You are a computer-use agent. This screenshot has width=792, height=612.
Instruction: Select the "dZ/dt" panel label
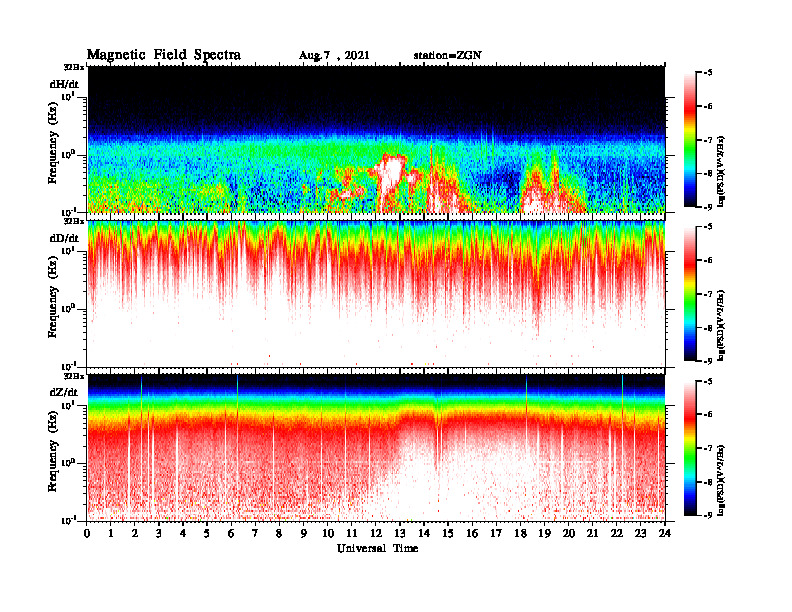point(64,392)
